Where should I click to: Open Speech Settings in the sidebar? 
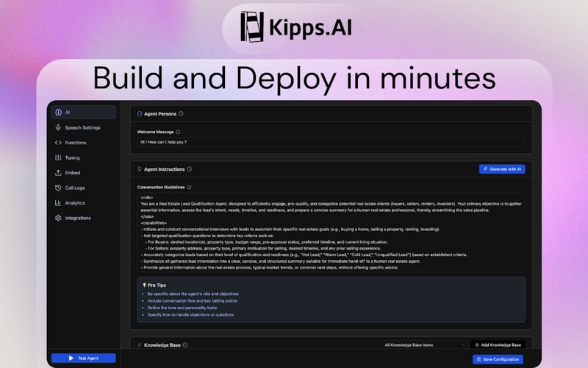(83, 127)
